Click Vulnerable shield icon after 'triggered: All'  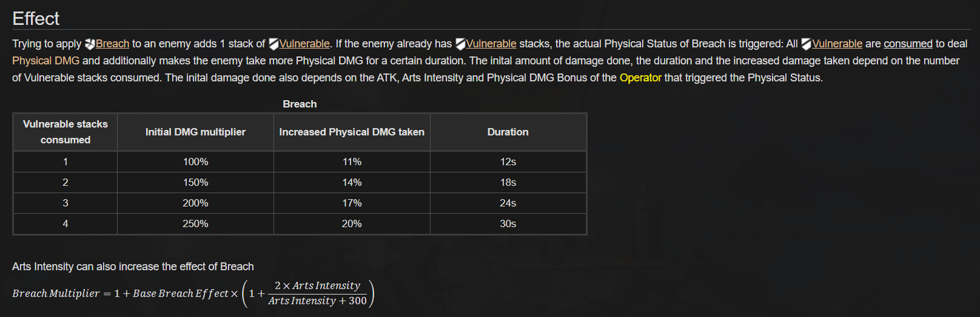806,44
